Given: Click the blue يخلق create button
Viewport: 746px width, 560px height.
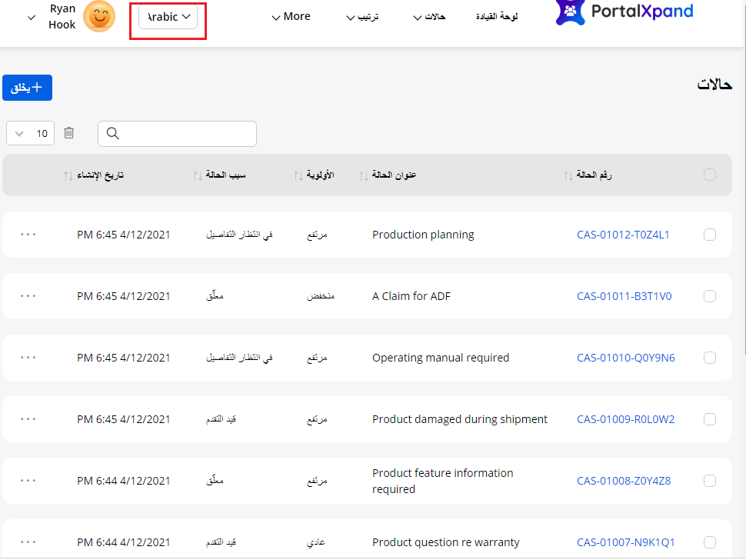Looking at the screenshot, I should [x=27, y=88].
